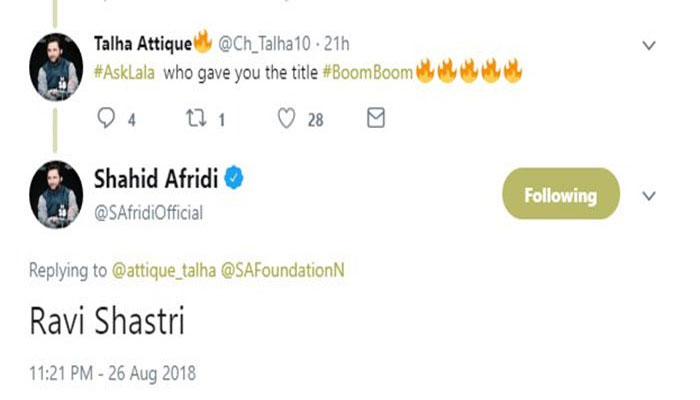Click the reply speech-bubble icon
The image size is (700, 400).
(x=107, y=119)
